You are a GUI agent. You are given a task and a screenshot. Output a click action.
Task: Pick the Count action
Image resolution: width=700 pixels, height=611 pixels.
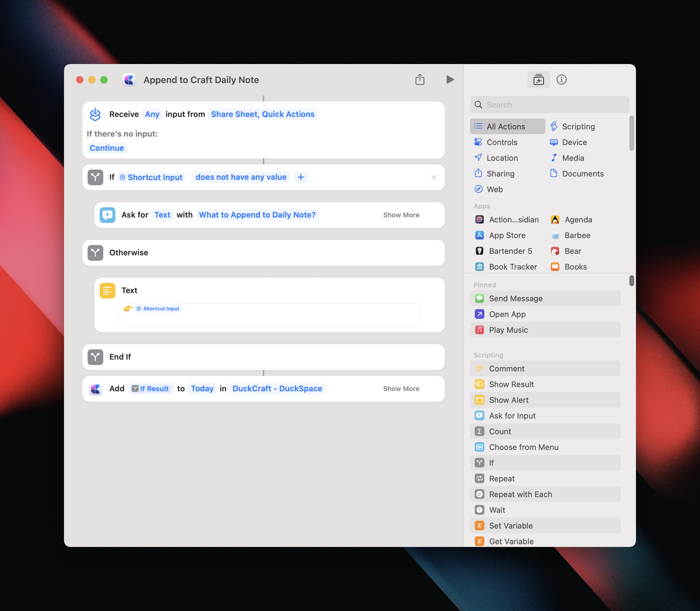(x=545, y=431)
